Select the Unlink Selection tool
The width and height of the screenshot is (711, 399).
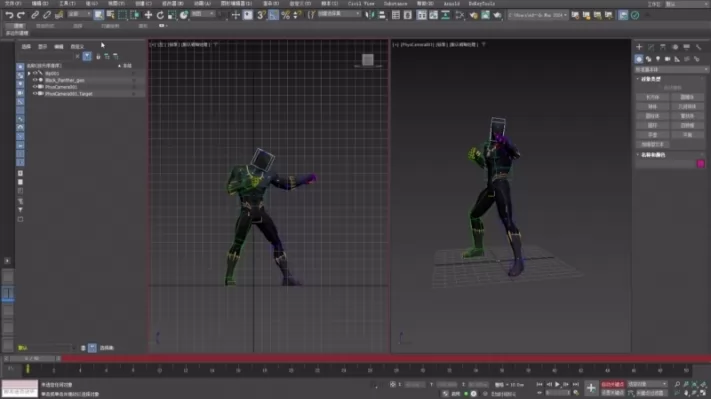[x=47, y=15]
